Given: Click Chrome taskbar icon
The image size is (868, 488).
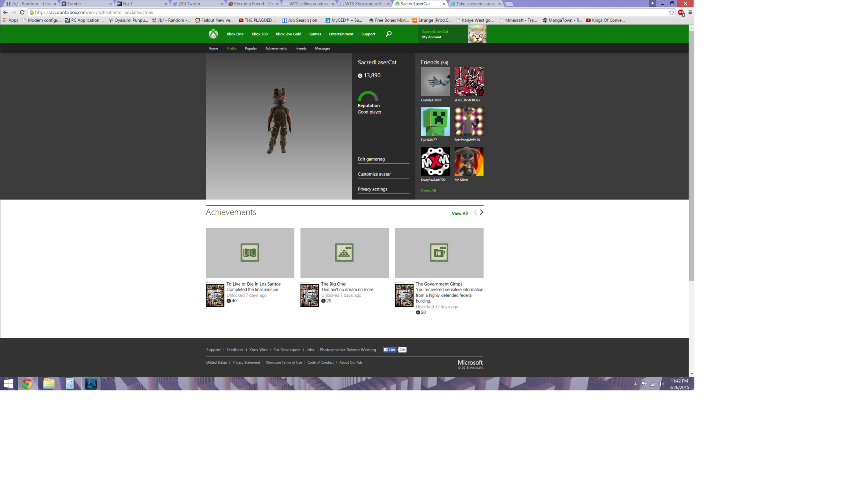Looking at the screenshot, I should [x=27, y=384].
